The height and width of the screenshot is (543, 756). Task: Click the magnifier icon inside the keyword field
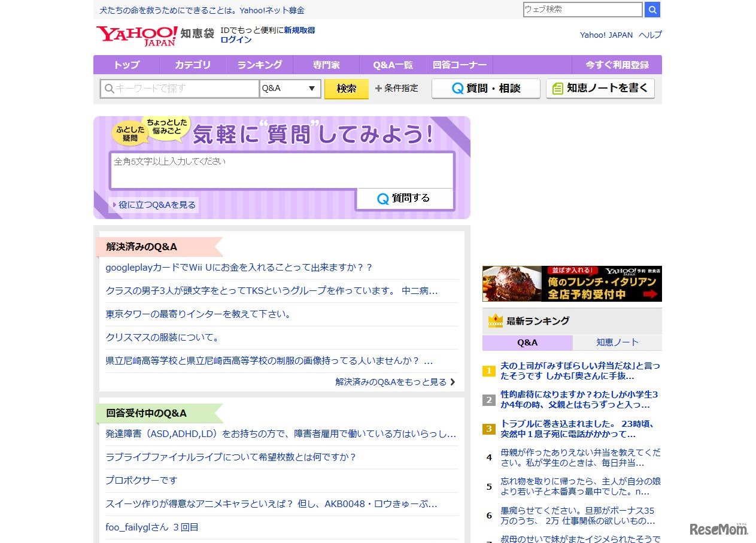click(109, 88)
